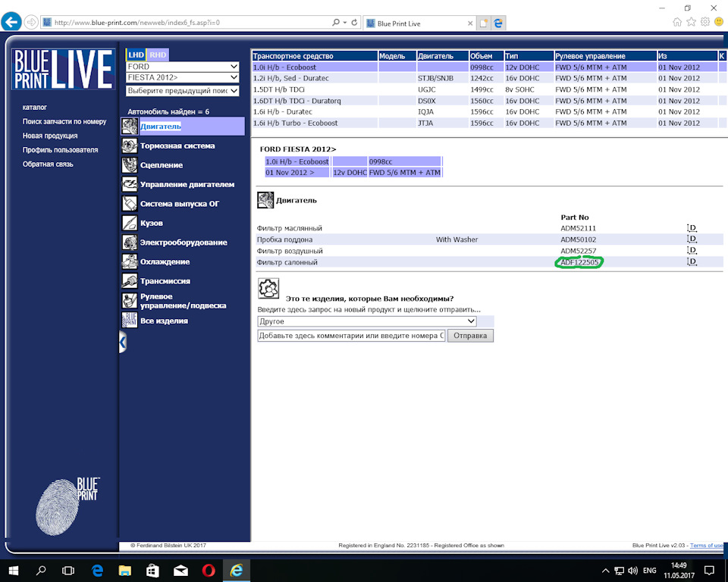Click the Blue Print Live logo

63,69
